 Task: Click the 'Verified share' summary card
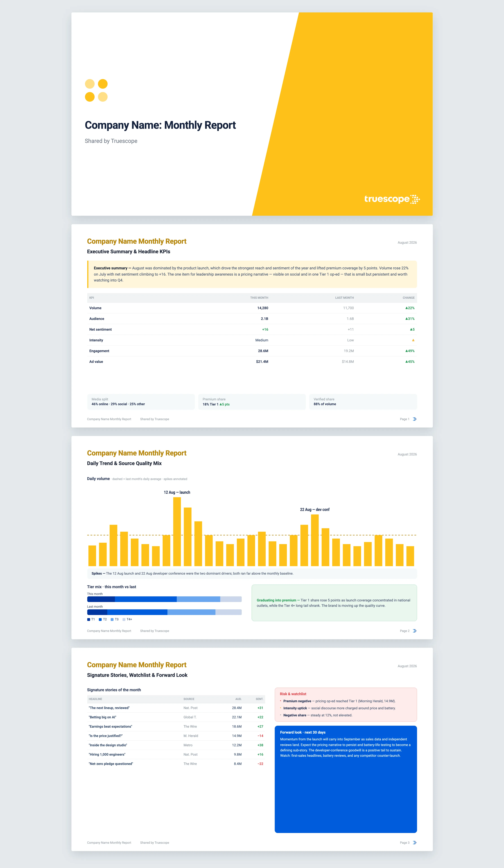(363, 402)
